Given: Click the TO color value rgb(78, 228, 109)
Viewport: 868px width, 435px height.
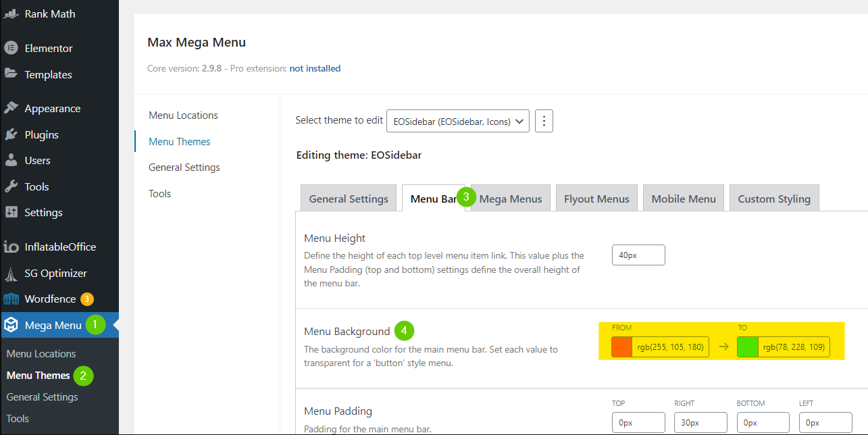Looking at the screenshot, I should click(x=794, y=347).
